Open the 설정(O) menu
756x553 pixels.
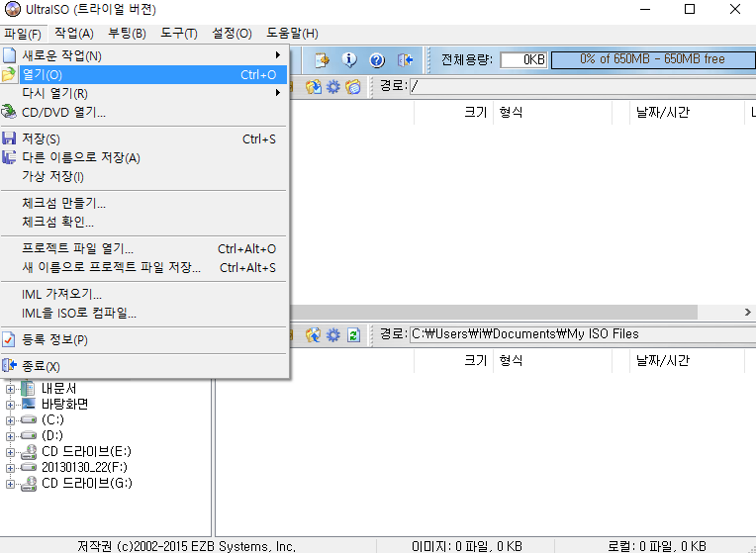232,34
